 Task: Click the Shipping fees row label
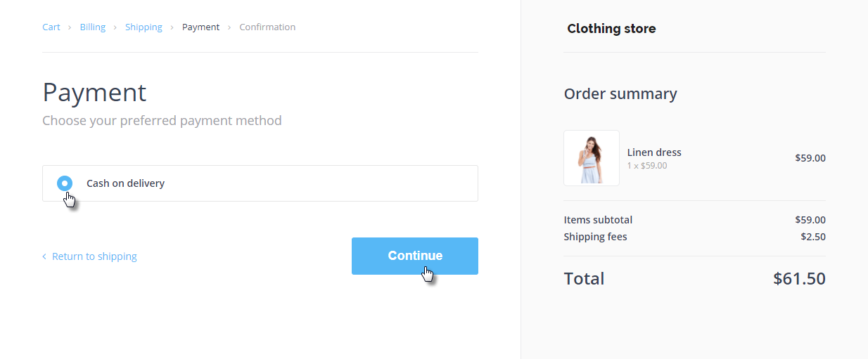pos(595,237)
